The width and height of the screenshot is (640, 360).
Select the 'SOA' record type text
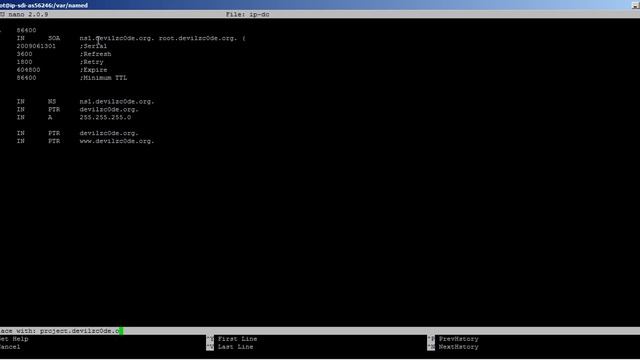click(54, 38)
